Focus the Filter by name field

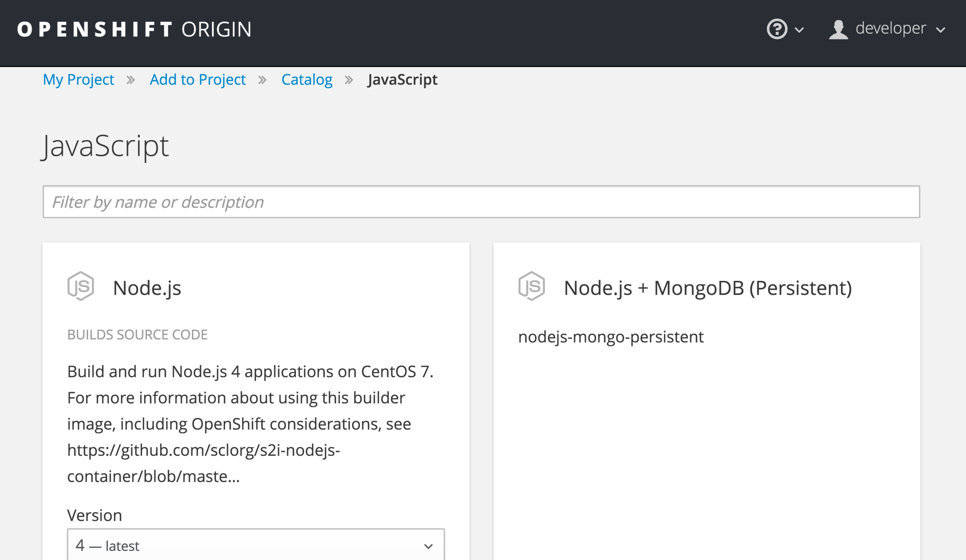point(481,202)
